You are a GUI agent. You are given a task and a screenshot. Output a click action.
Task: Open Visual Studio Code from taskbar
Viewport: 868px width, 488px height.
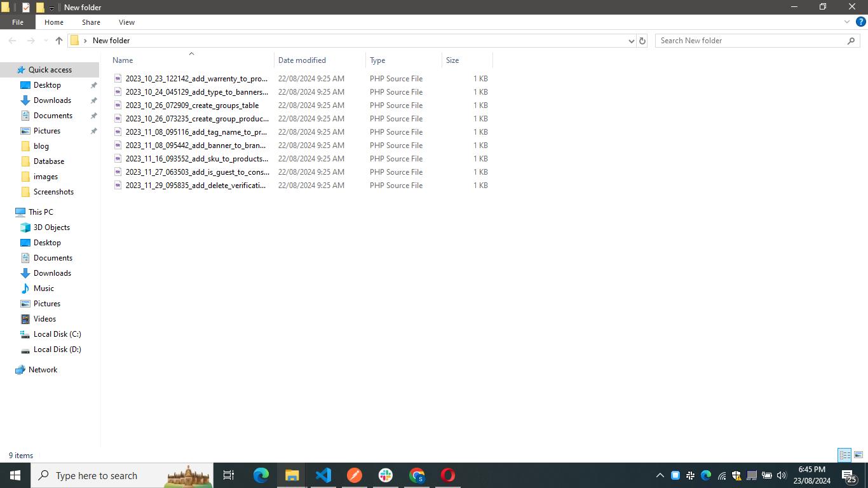[323, 475]
